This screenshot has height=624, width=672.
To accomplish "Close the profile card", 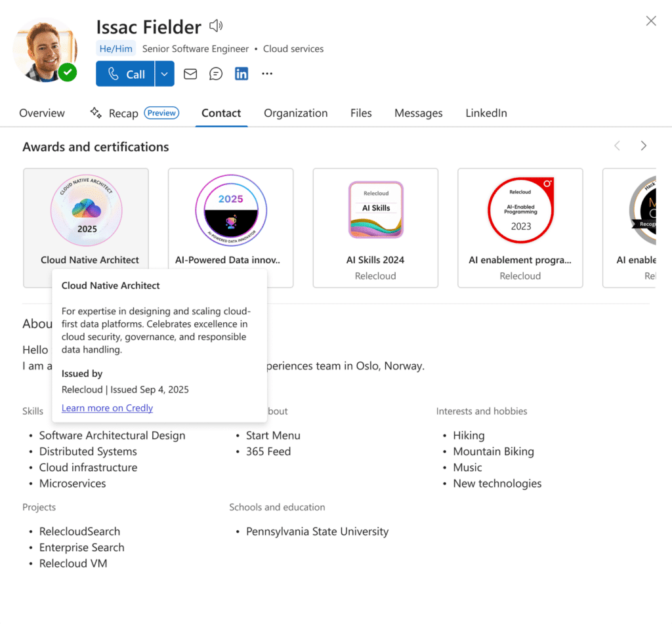I will pyautogui.click(x=650, y=20).
